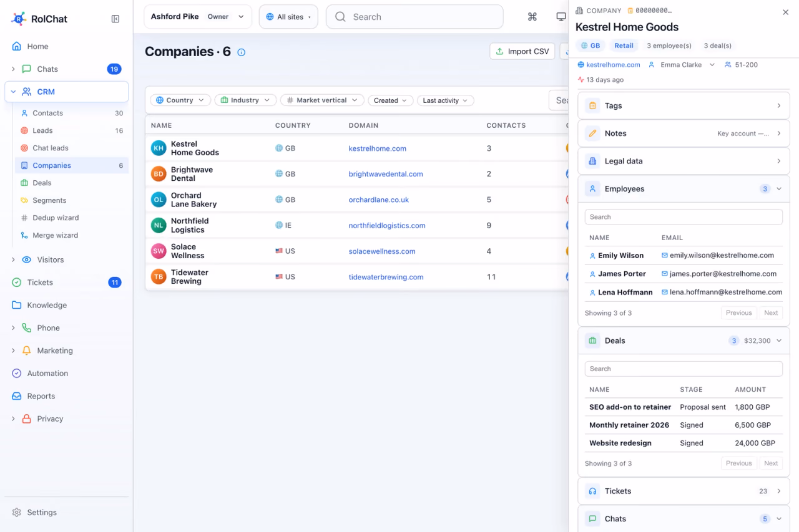Navigate to the Tickets sidebar section
799x532 pixels.
[66, 283]
